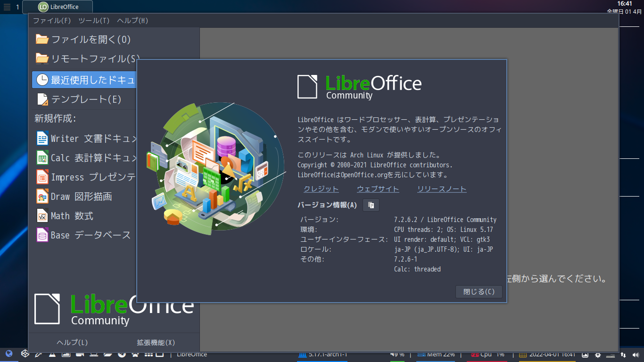The height and width of the screenshot is (362, 644).
Task: View the リリースノート page
Action: coord(441,189)
